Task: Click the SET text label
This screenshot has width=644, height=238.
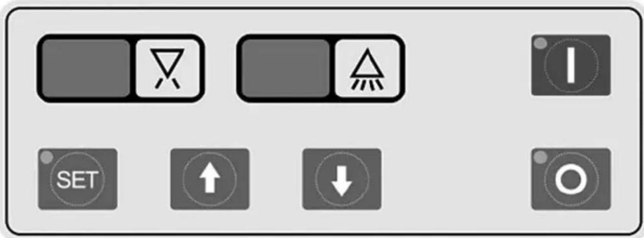Action: point(77,180)
